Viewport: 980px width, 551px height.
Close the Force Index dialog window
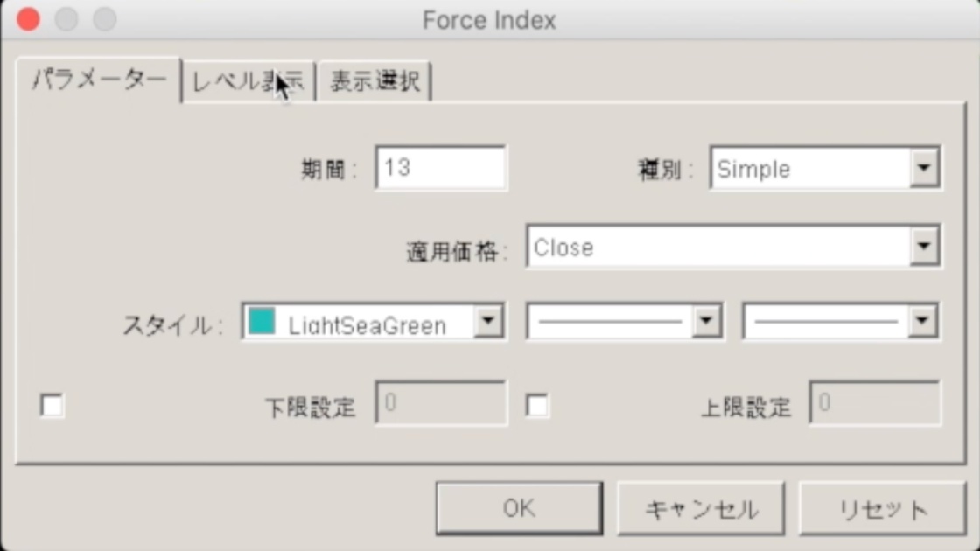tap(28, 19)
